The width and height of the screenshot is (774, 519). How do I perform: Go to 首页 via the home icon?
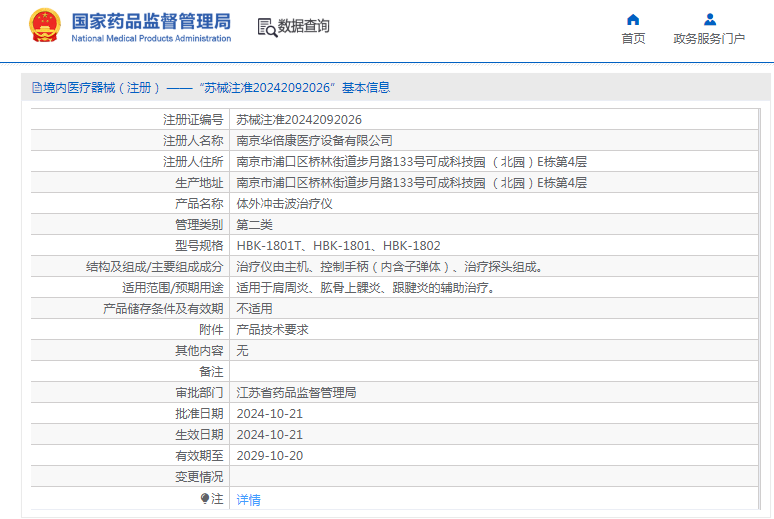pos(633,20)
